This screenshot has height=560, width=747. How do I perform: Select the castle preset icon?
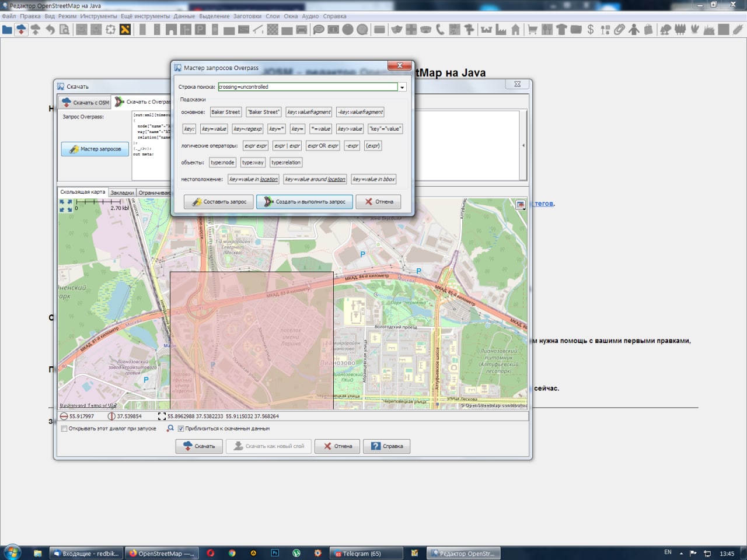pos(486,29)
